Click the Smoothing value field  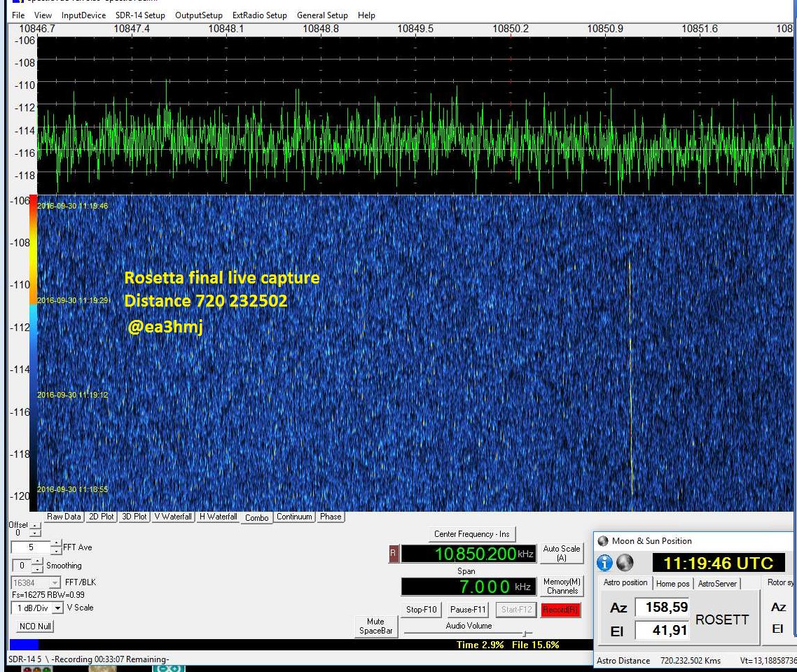(22, 566)
